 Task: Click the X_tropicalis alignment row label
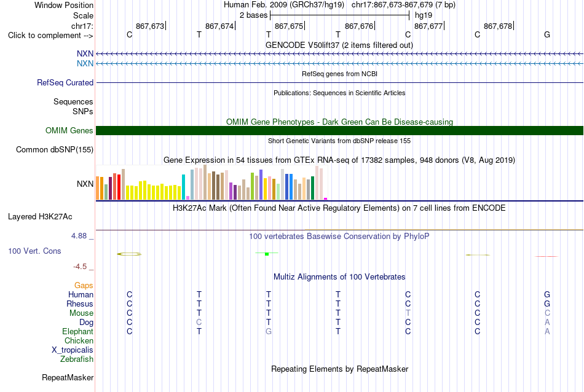(73, 350)
